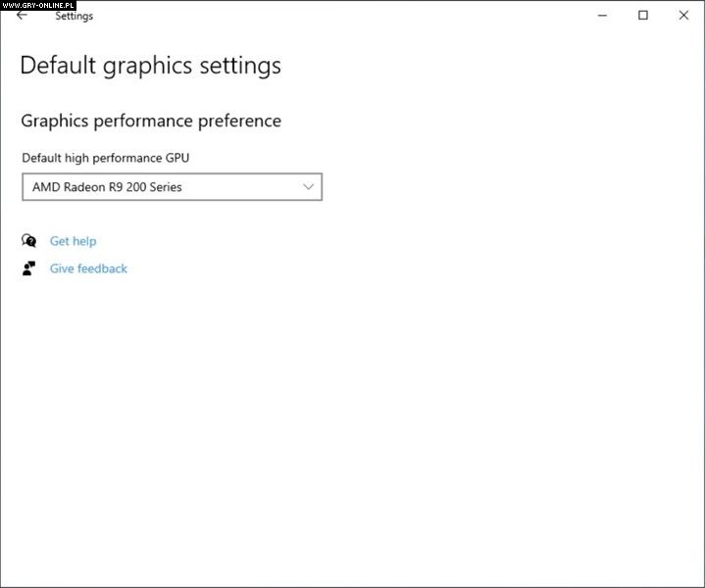This screenshot has height=588, width=706.
Task: Maximize the Settings window
Action: (643, 16)
